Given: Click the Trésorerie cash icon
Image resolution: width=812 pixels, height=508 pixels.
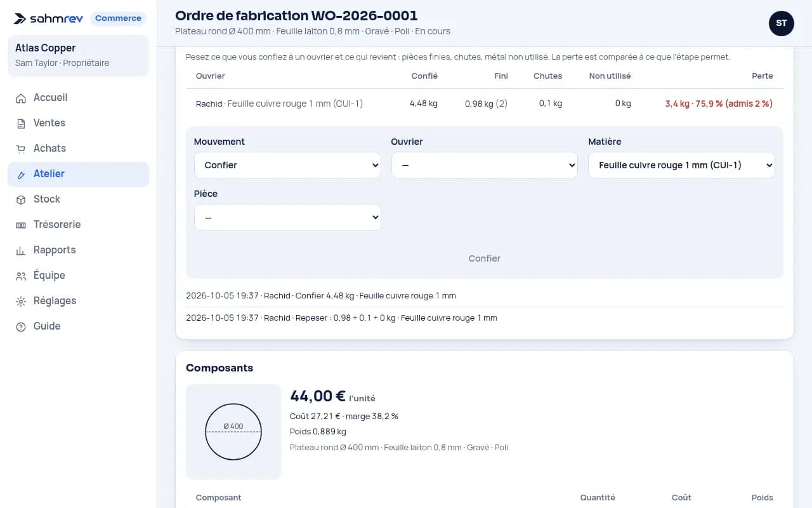Looking at the screenshot, I should click(x=21, y=225).
